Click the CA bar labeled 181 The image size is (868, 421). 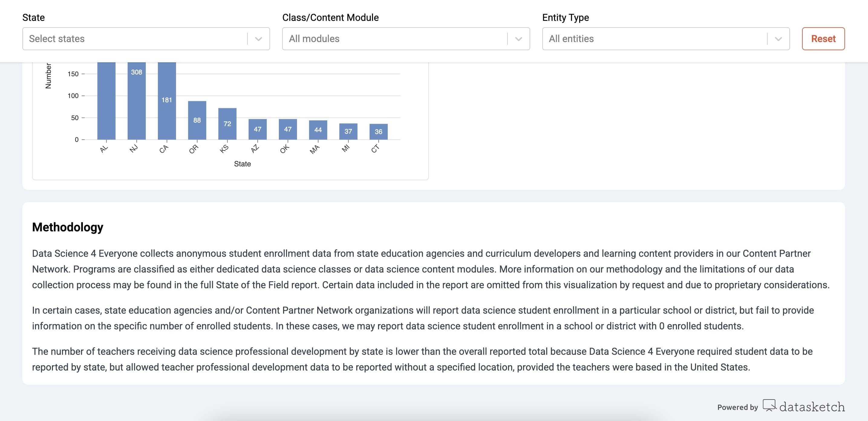[167, 101]
